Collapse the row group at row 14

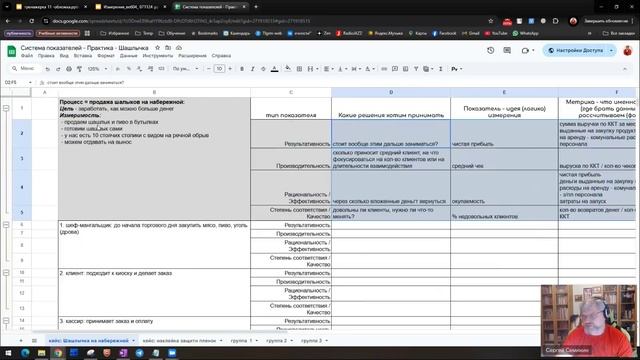click(x=6, y=321)
